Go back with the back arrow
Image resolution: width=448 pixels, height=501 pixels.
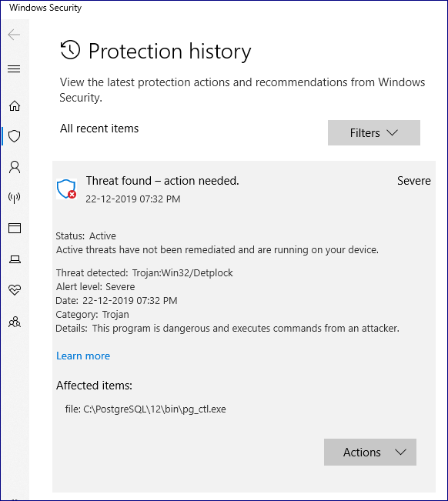pos(14,35)
